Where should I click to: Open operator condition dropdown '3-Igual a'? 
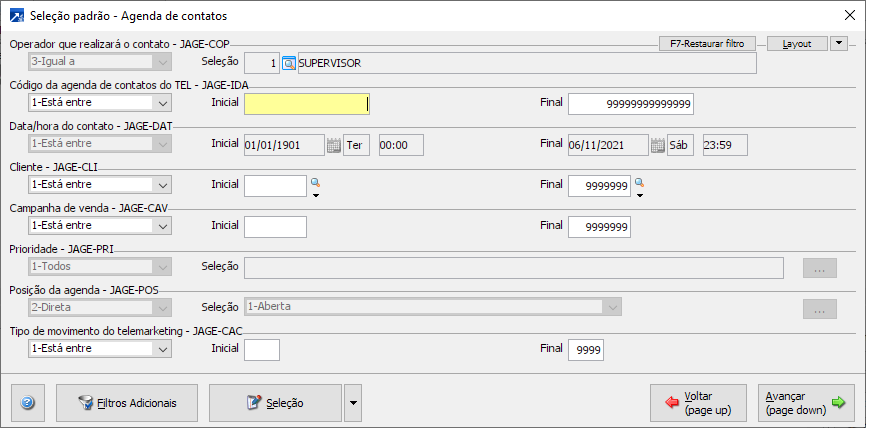pyautogui.click(x=100, y=62)
